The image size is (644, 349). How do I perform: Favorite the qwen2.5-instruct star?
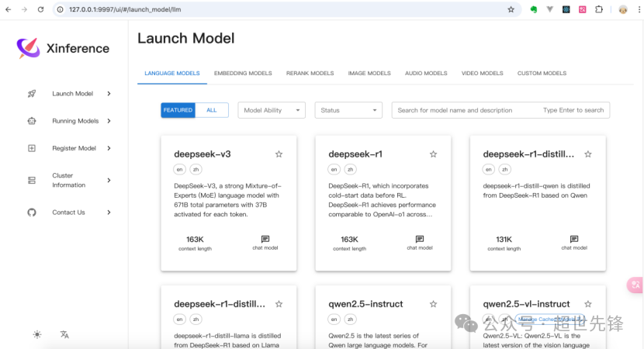pyautogui.click(x=433, y=304)
